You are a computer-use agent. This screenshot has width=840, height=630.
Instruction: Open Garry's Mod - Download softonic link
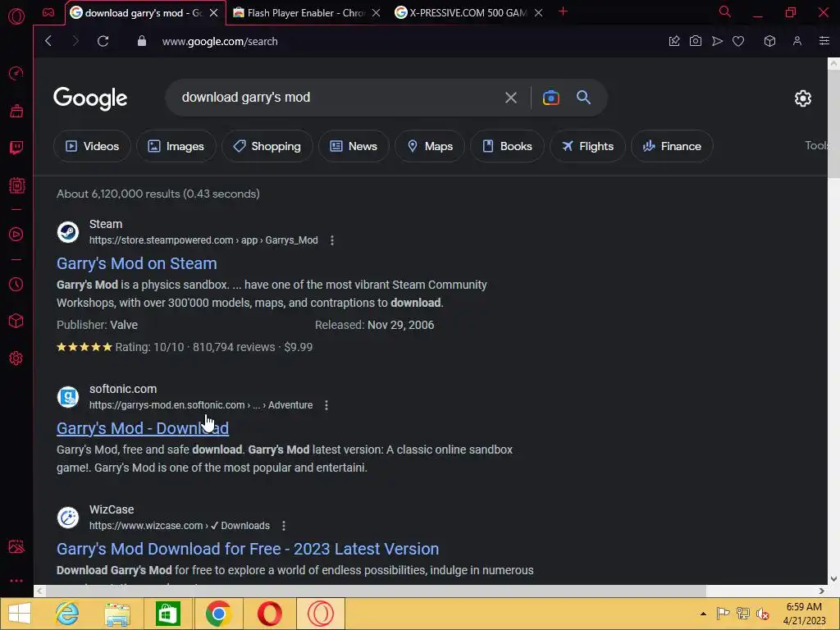(x=143, y=428)
